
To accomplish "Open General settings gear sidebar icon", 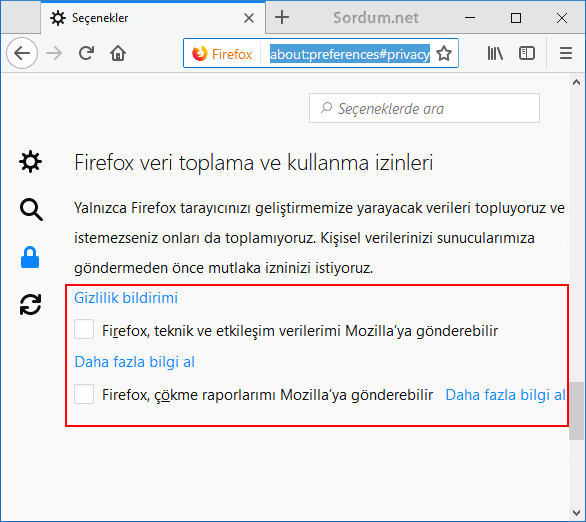I will coord(30,162).
